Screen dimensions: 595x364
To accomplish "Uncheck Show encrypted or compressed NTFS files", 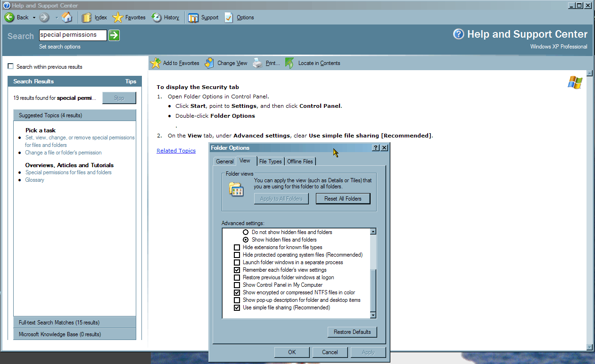I will coord(237,292).
